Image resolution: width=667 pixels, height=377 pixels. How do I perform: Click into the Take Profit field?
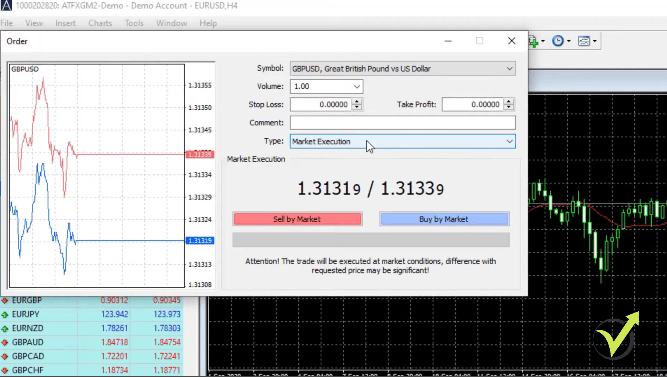pos(473,104)
